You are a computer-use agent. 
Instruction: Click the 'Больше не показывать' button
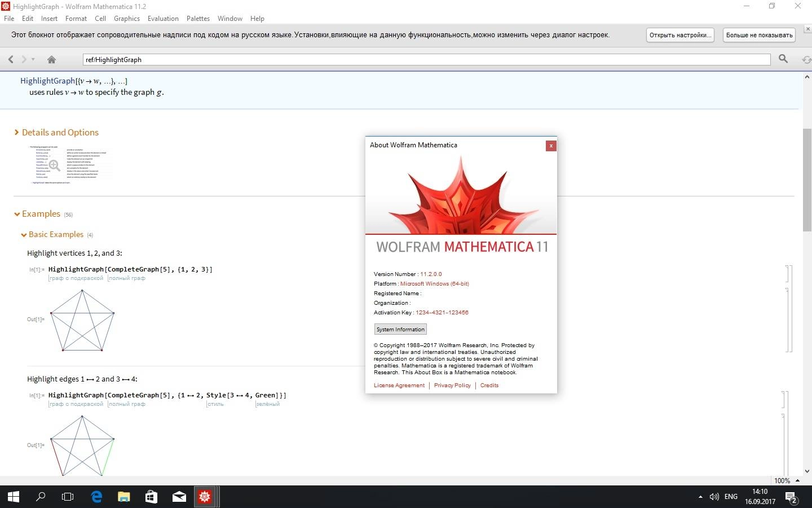[759, 35]
